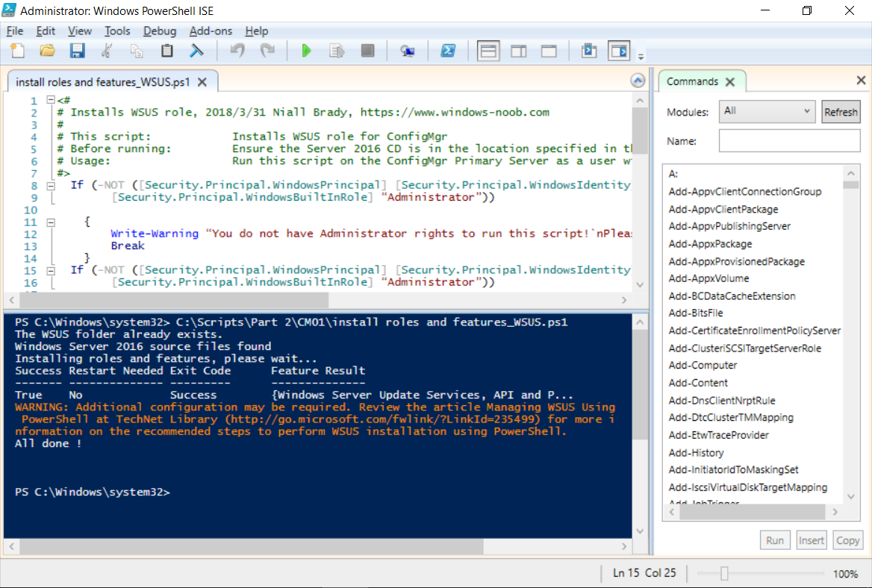Click the console prompt PS C:\Windows\system32>
The image size is (872, 588).
pos(93,492)
